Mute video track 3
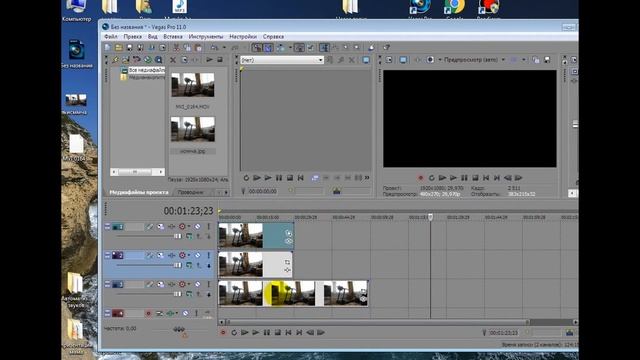 coord(198,284)
